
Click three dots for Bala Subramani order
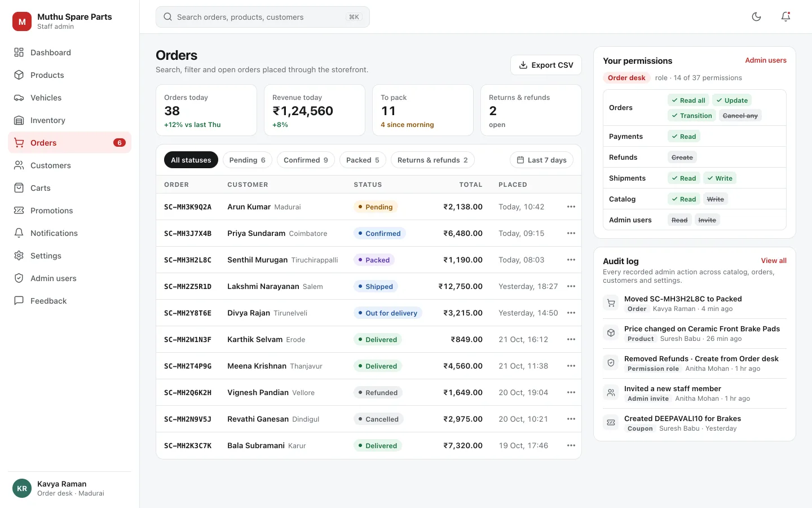tap(571, 445)
